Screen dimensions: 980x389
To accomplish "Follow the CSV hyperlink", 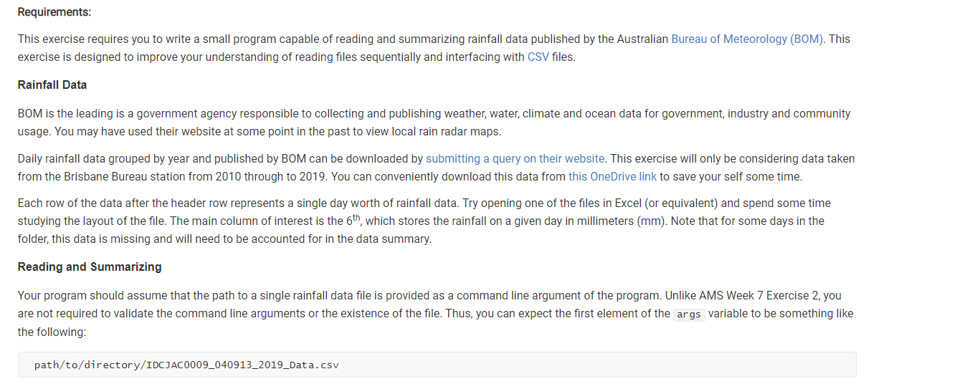I will (538, 57).
